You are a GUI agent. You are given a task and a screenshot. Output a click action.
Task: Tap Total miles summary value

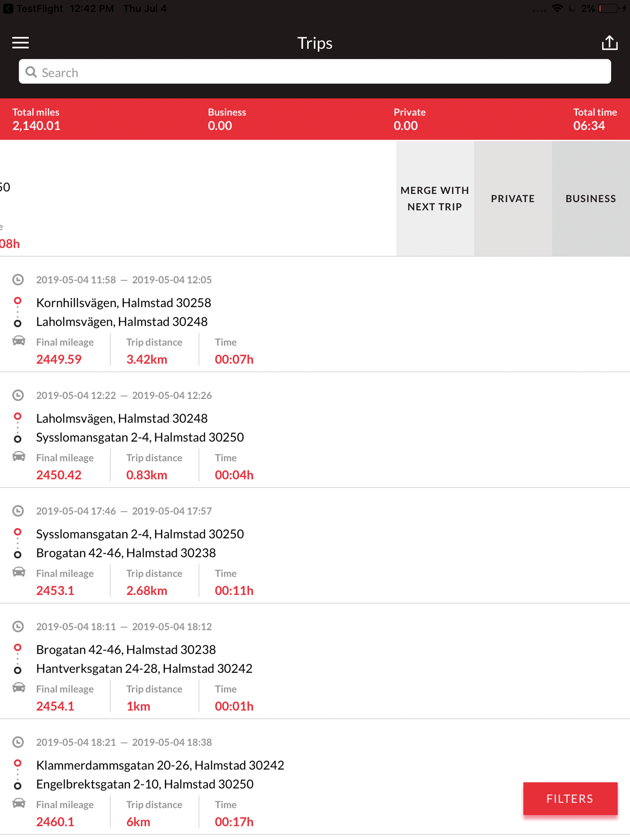(x=36, y=125)
